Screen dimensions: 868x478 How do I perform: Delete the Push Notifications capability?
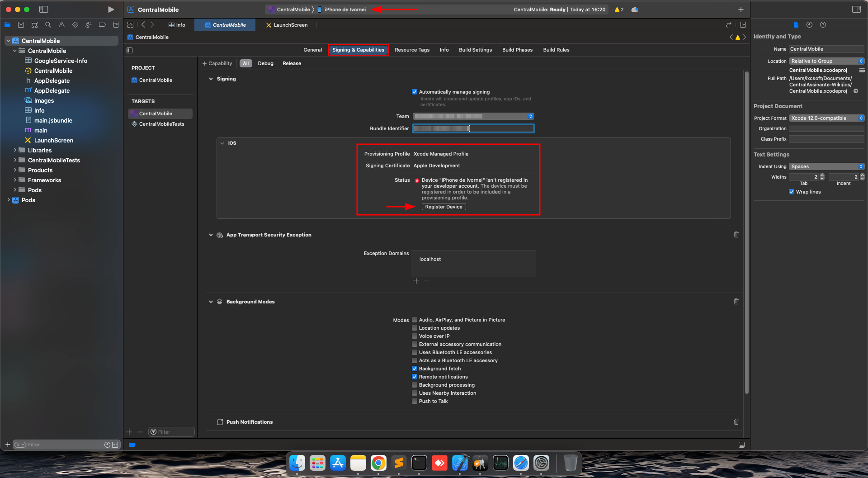[x=736, y=422]
